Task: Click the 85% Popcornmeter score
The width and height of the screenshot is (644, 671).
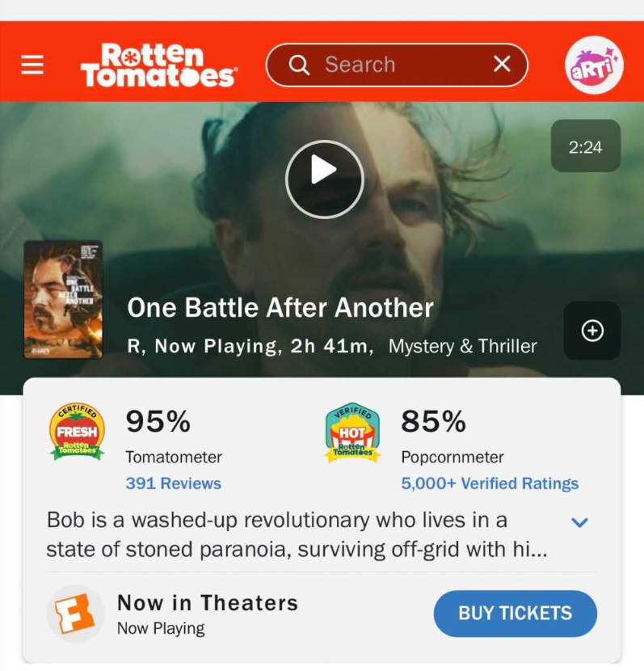Action: (433, 421)
